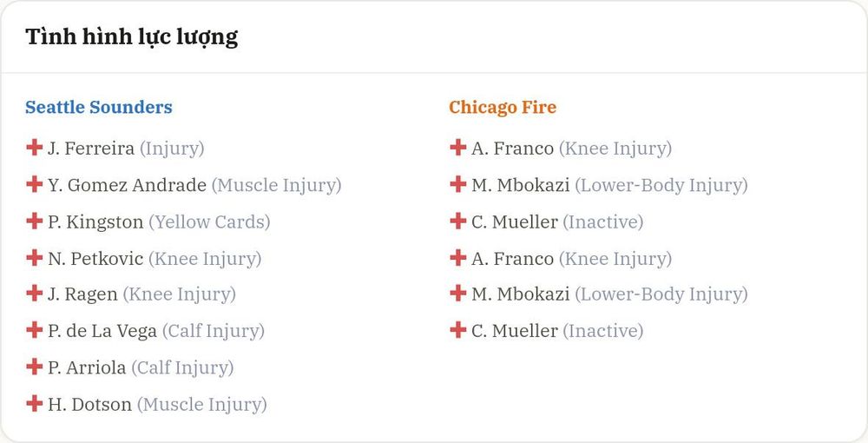The width and height of the screenshot is (868, 443).
Task: Click injury icon next to P. Arriola
Action: [35, 366]
